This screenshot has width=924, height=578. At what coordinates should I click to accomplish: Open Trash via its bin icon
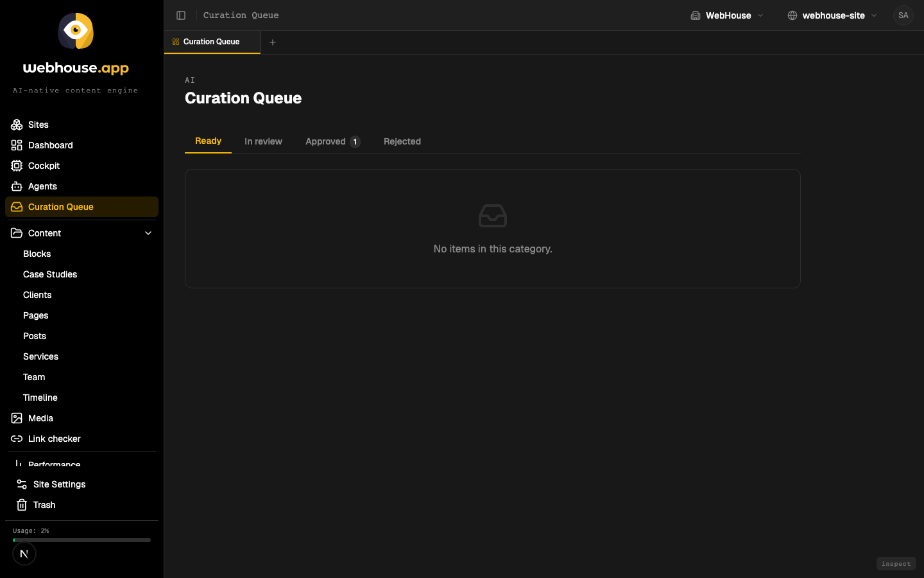pos(22,505)
